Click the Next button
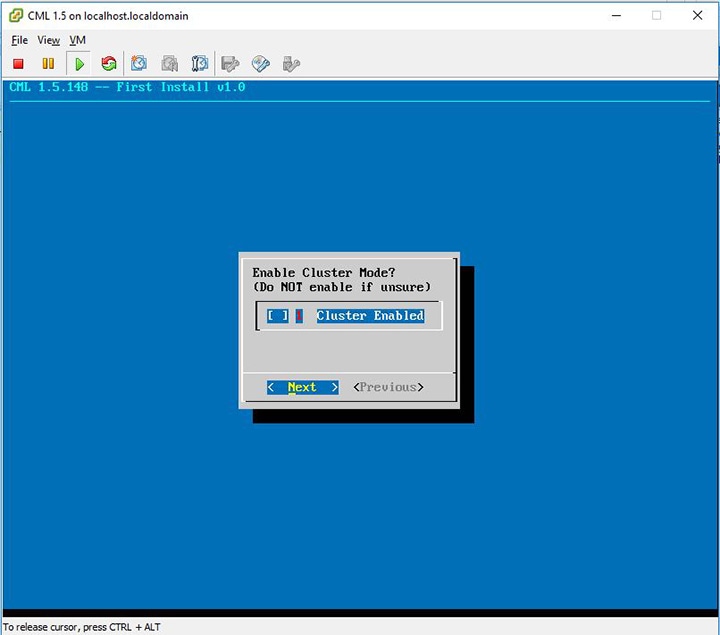Image resolution: width=720 pixels, height=635 pixels. coord(303,387)
